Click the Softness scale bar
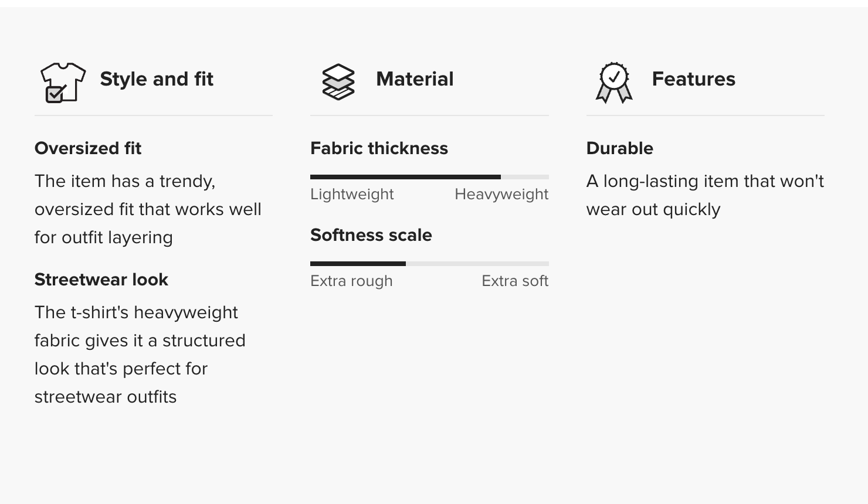Image resolution: width=868 pixels, height=504 pixels. click(429, 264)
